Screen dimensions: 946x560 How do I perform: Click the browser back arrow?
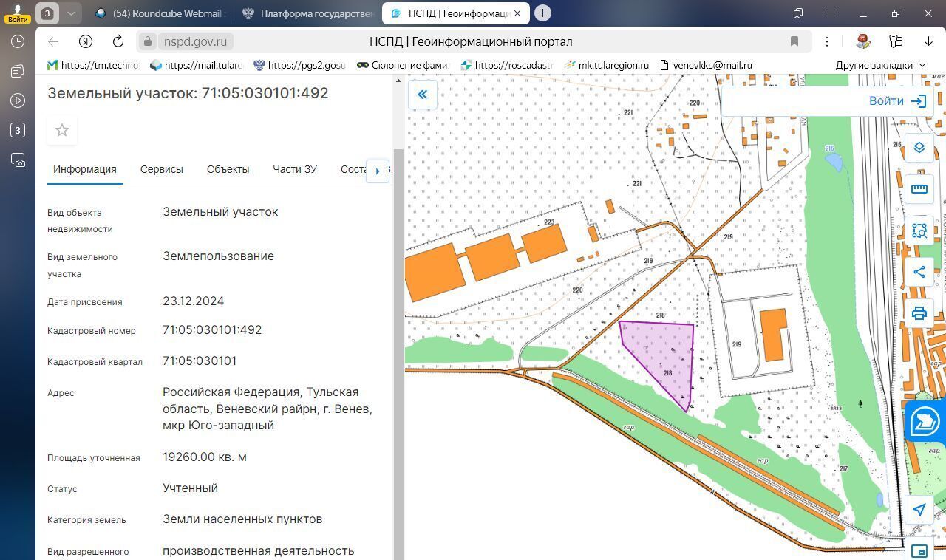point(53,41)
